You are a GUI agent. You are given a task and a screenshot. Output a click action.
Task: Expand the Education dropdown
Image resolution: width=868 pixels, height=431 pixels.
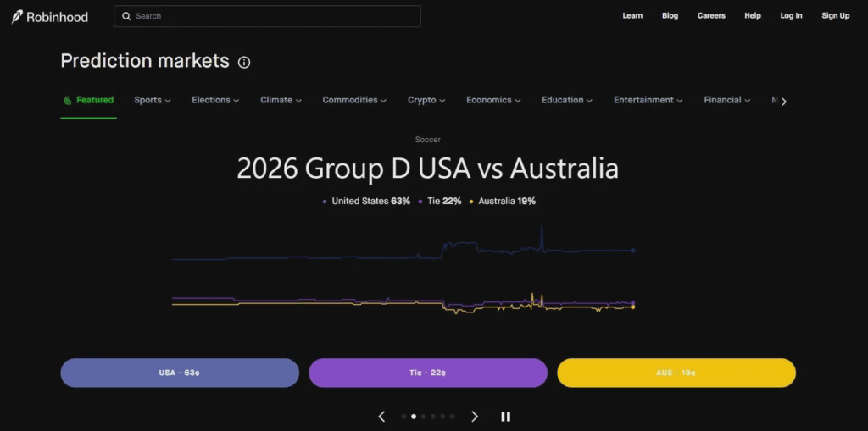coord(567,100)
